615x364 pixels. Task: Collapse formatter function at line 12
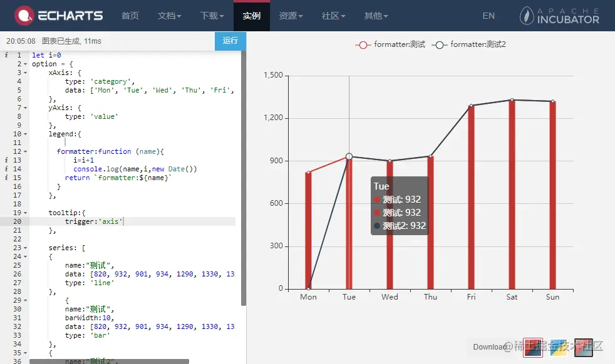coord(26,151)
